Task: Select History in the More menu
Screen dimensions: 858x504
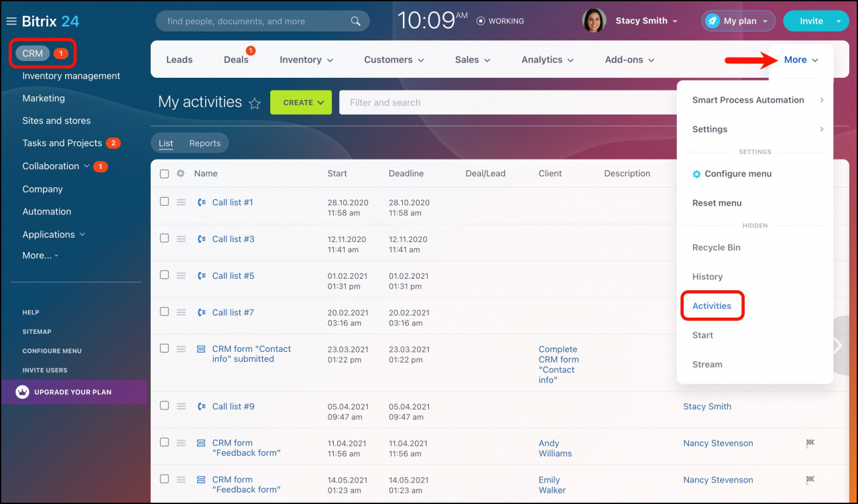Action: (707, 277)
